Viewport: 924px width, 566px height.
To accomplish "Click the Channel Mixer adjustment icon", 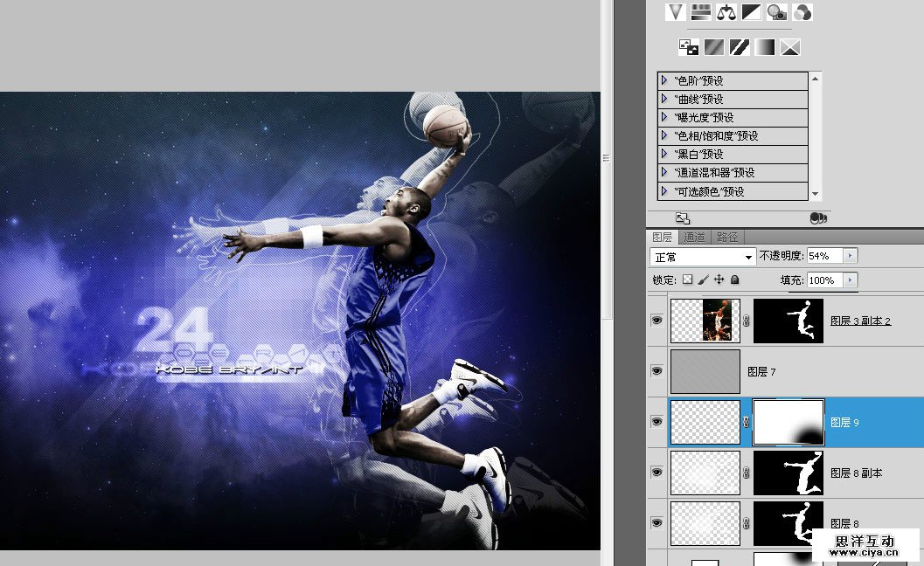I will 802,12.
